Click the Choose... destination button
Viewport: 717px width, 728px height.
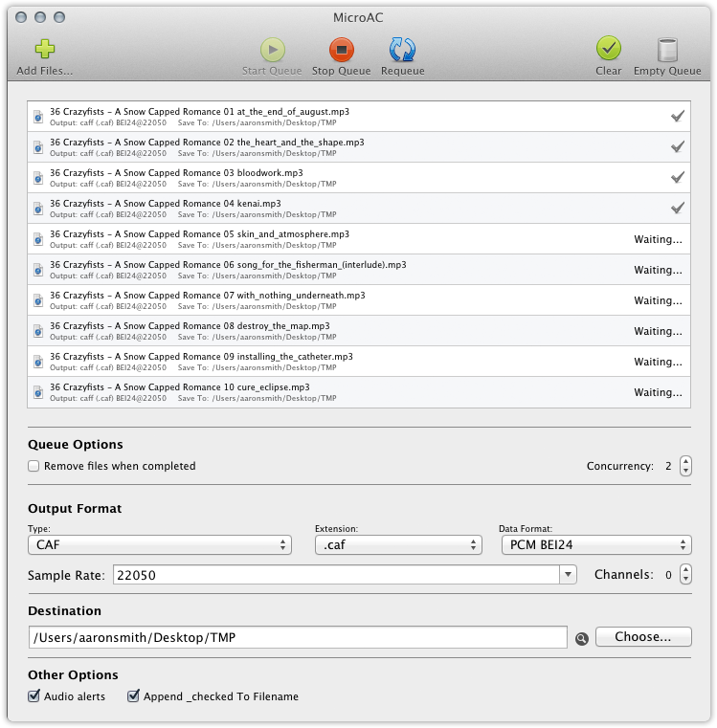click(x=642, y=637)
